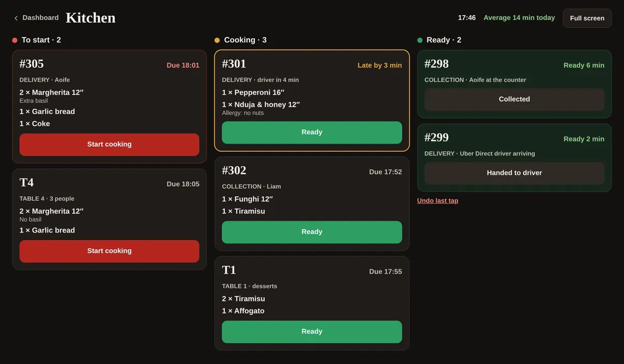This screenshot has height=364, width=624.
Task: Click the back chevron beside Dashboard
Action: click(x=16, y=18)
